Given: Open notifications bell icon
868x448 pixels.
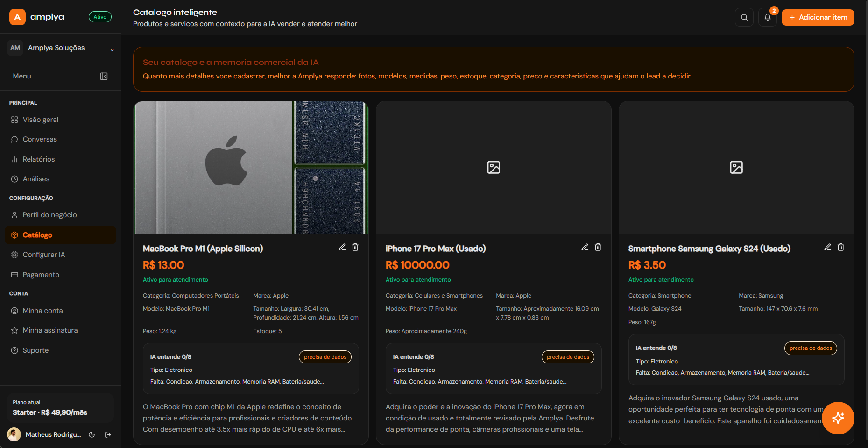Looking at the screenshot, I should coord(768,17).
